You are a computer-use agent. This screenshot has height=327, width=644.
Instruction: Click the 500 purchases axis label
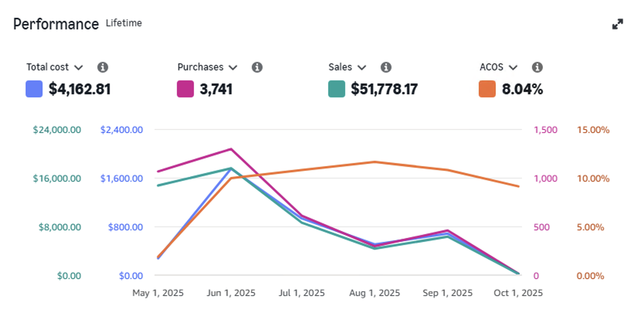click(542, 227)
